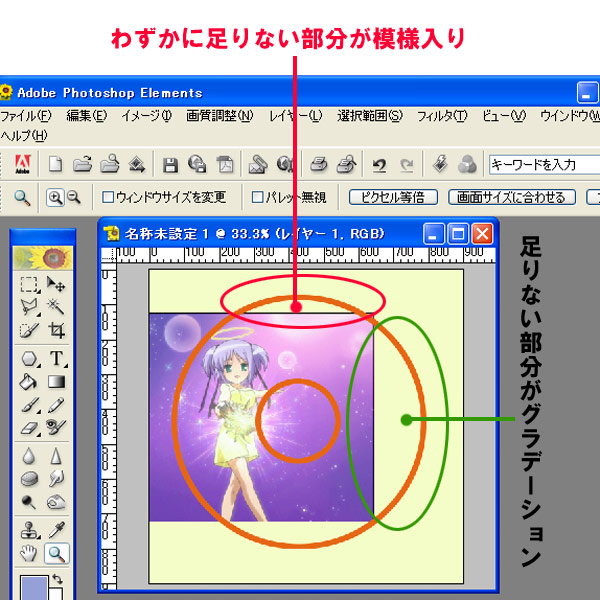Choose the Burn hand tool

click(56, 502)
